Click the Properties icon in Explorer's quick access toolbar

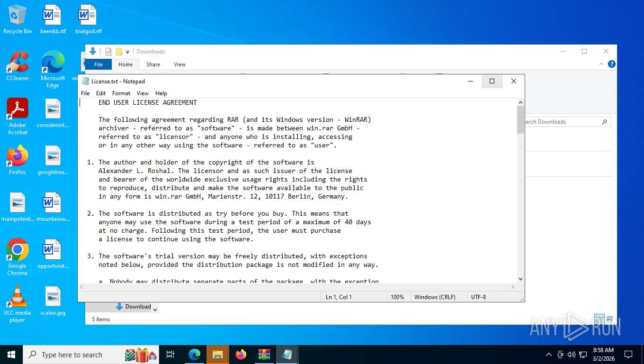click(108, 52)
